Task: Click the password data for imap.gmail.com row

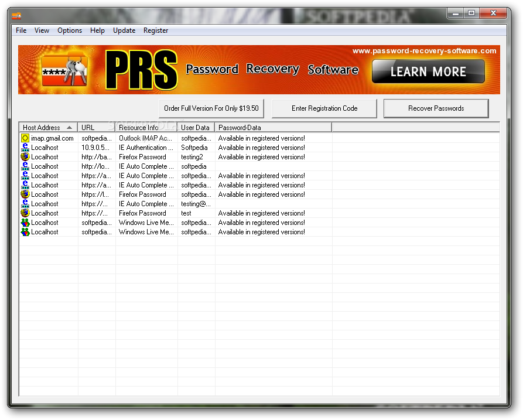Action: coord(261,138)
